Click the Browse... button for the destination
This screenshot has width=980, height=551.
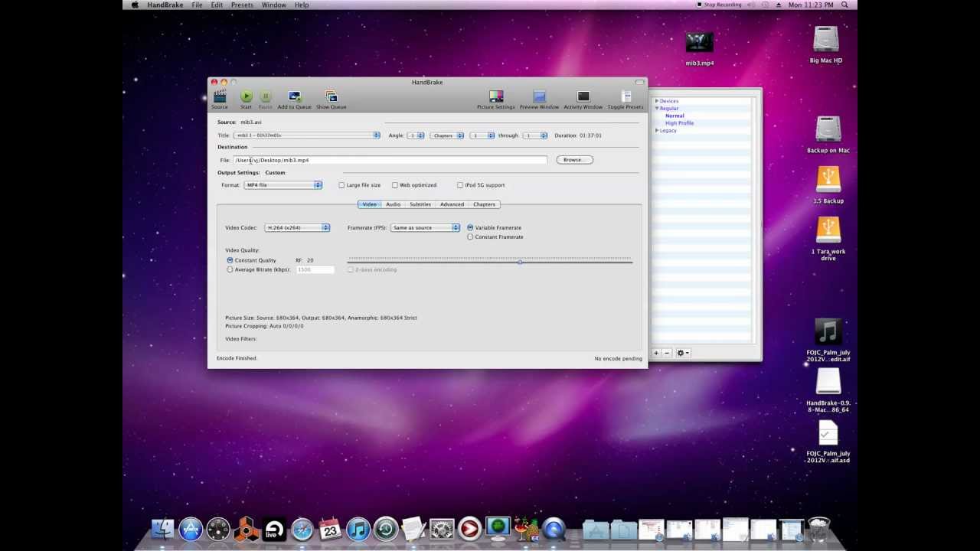pos(574,160)
